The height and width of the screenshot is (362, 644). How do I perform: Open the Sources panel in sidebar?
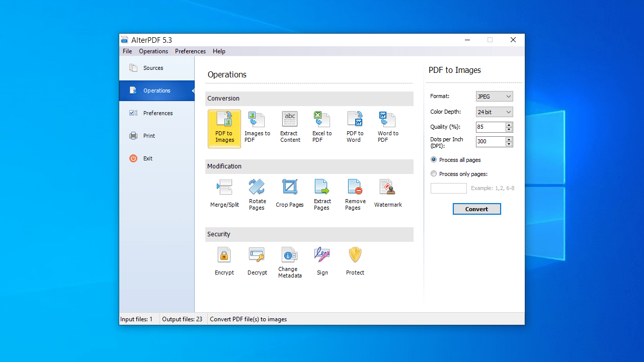(x=157, y=68)
